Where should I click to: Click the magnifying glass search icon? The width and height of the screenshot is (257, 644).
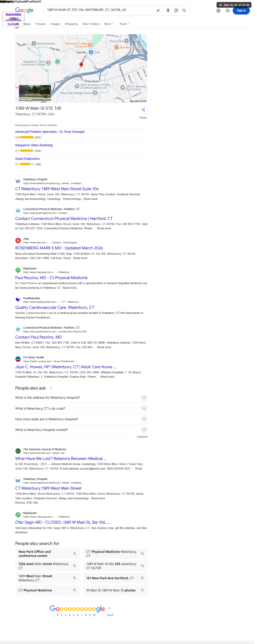(184, 11)
